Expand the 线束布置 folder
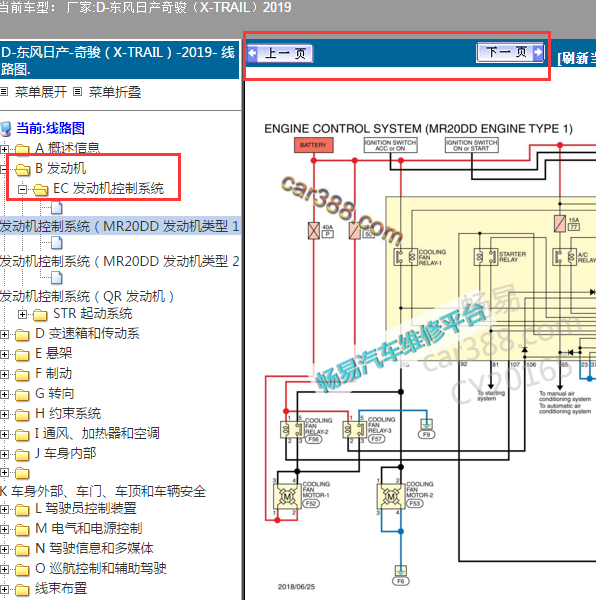The width and height of the screenshot is (596, 600). point(4,589)
